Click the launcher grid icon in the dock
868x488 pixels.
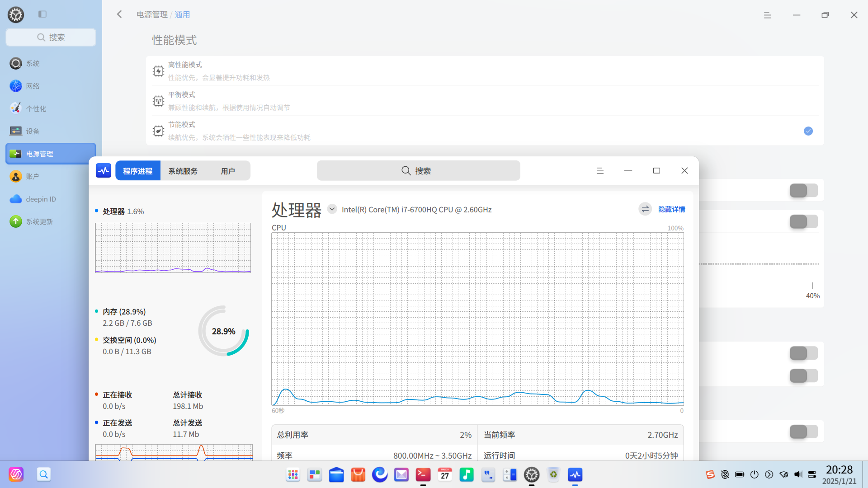coord(293,474)
